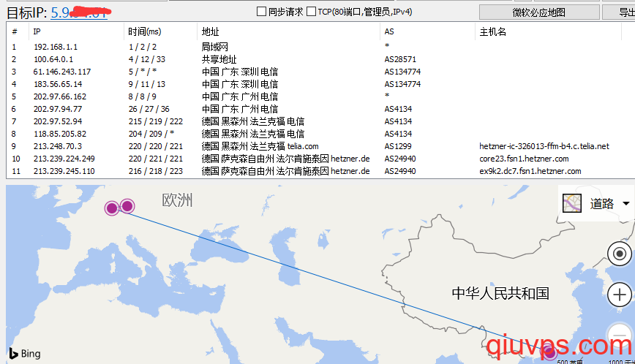This screenshot has width=635, height=364.
Task: Sort by the AS column header
Action: click(427, 31)
